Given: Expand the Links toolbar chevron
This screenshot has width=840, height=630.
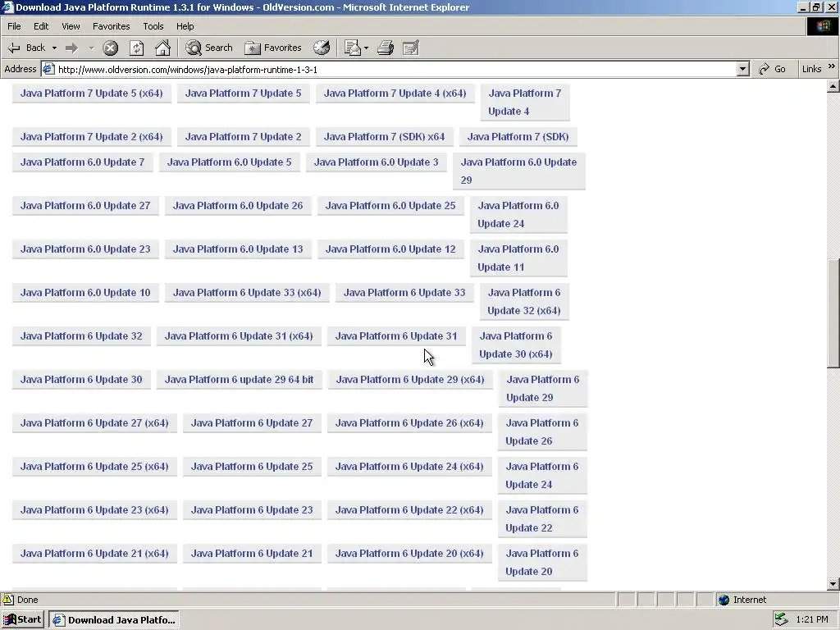Looking at the screenshot, I should pos(832,66).
